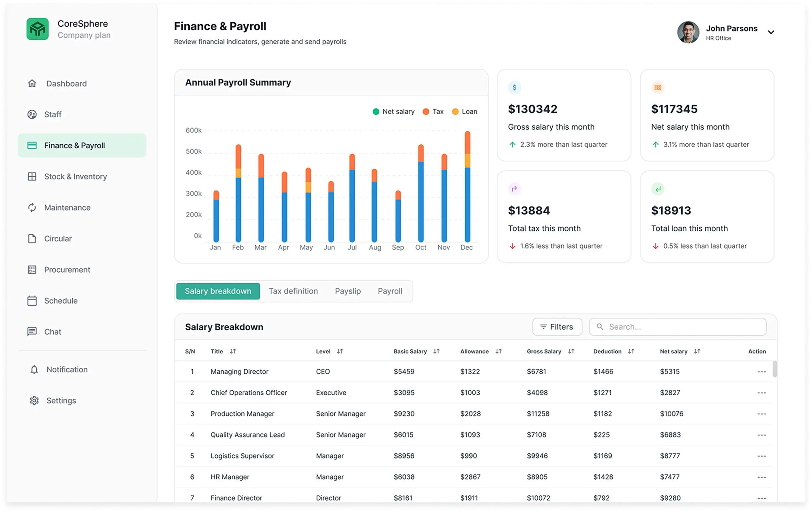The height and width of the screenshot is (512, 812).
Task: Open the Schedule calendar icon
Action: click(32, 300)
